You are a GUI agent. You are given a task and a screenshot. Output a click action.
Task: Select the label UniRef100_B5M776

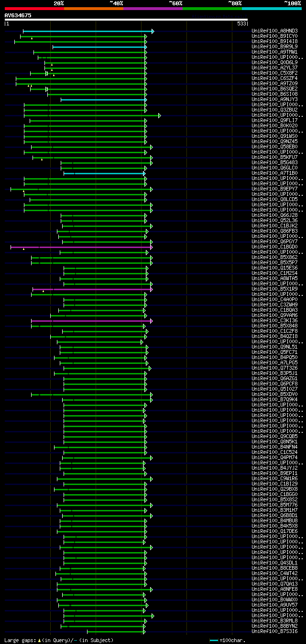point(274,505)
